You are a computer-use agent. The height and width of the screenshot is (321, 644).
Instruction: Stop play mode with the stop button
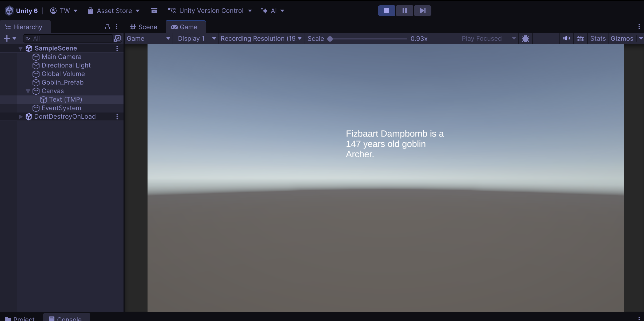(386, 11)
